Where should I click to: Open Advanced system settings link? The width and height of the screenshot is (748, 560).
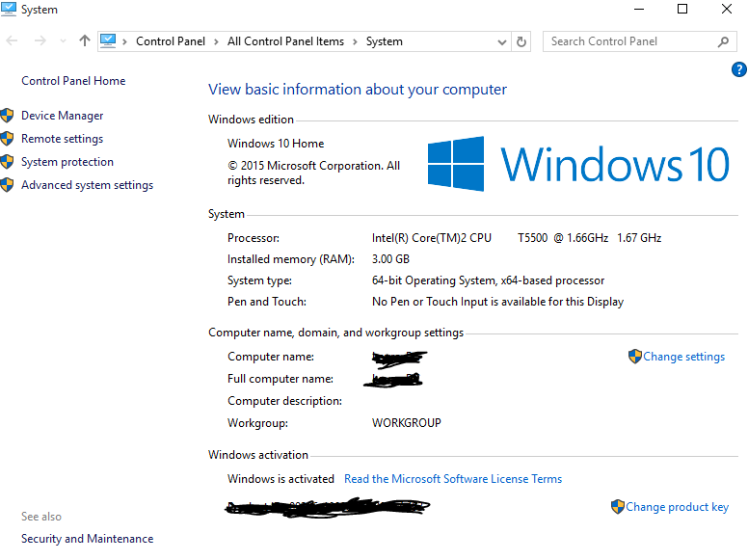88,185
